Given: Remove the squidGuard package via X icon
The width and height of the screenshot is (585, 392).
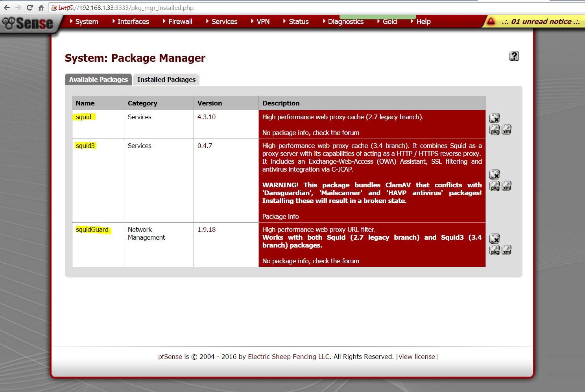Looking at the screenshot, I should coord(495,239).
